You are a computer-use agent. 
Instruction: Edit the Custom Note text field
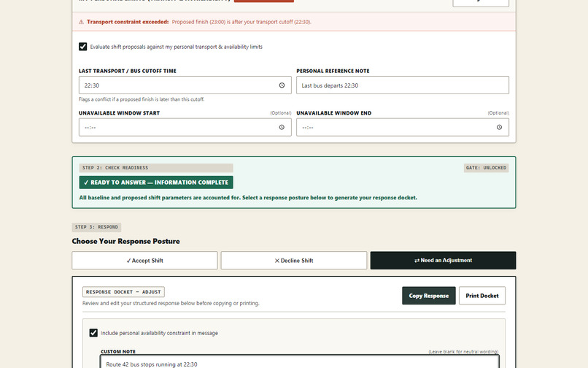click(300, 362)
